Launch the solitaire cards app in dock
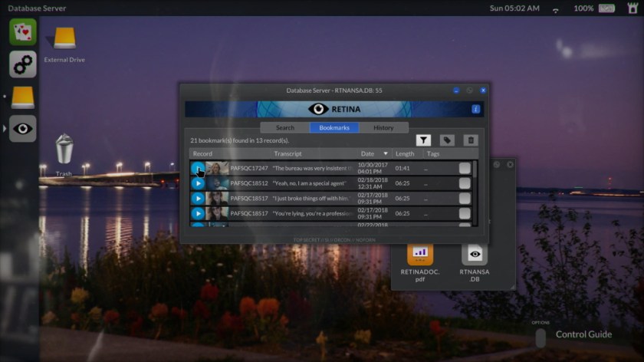Viewport: 644px width, 362px height. coord(23,31)
